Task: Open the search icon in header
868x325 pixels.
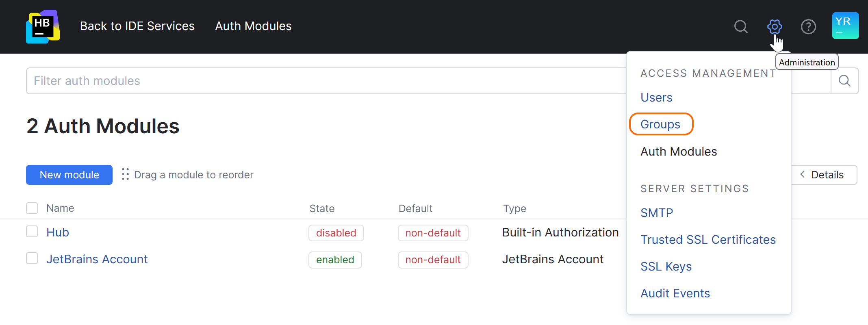Action: pyautogui.click(x=741, y=26)
